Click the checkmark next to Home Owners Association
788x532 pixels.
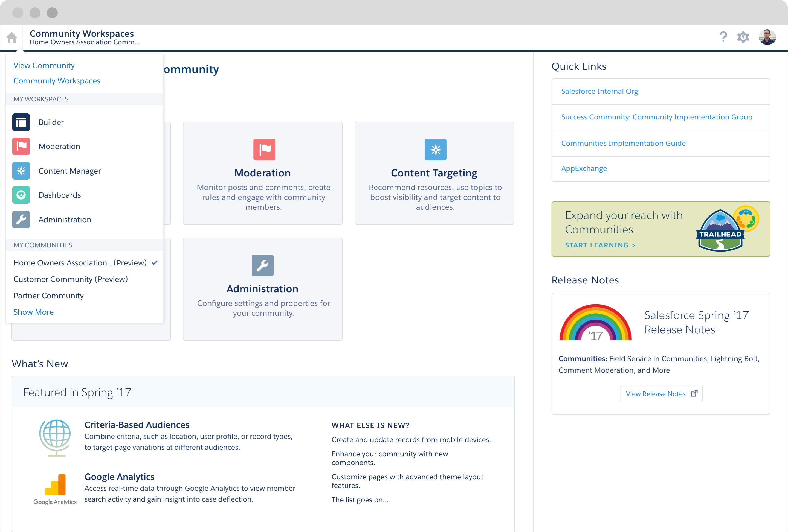[155, 263]
